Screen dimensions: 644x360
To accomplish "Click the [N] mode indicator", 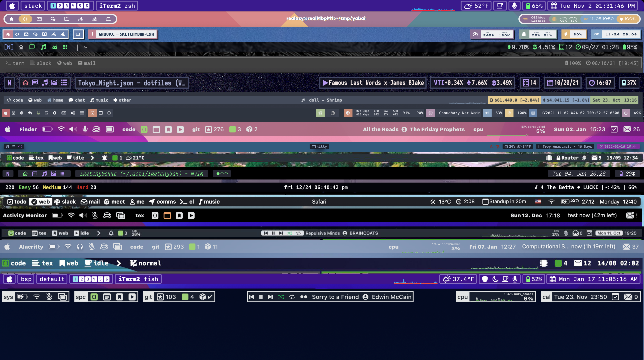I will click(x=9, y=47).
